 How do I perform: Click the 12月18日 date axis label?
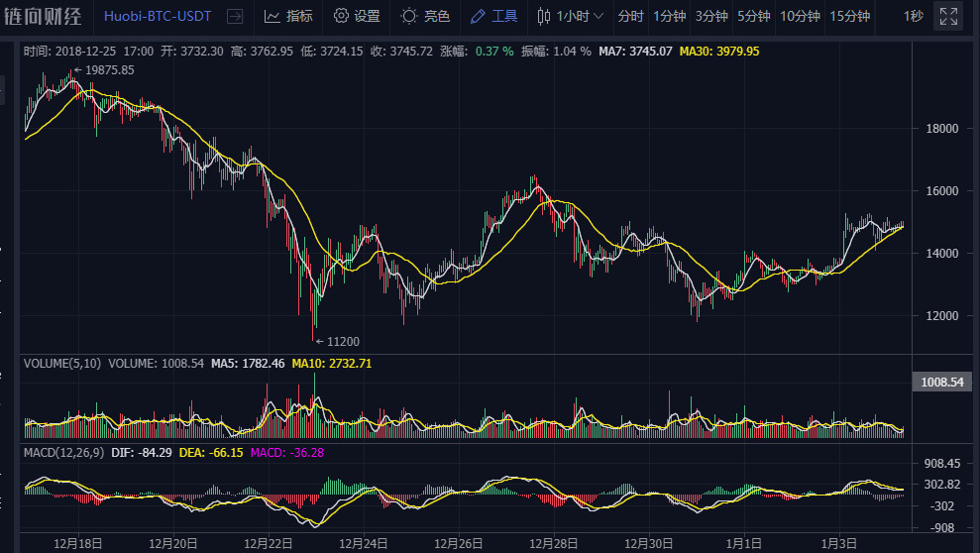(x=78, y=544)
